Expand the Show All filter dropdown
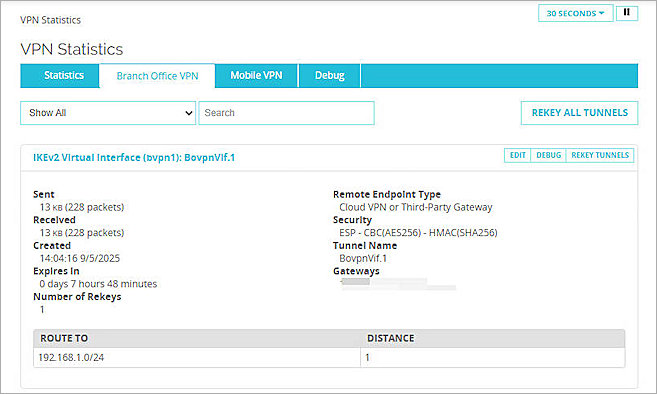Viewport: 657px width, 394px height. [x=108, y=113]
